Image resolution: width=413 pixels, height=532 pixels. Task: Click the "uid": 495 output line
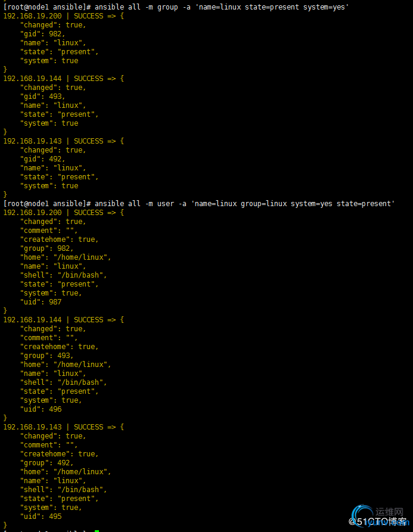pos(41,517)
